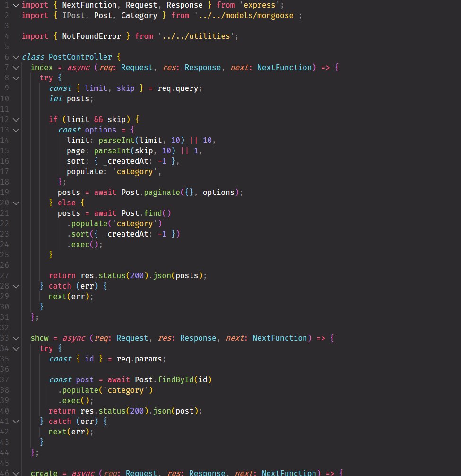
Task: Click .exec() on line 24
Action: coord(82,244)
